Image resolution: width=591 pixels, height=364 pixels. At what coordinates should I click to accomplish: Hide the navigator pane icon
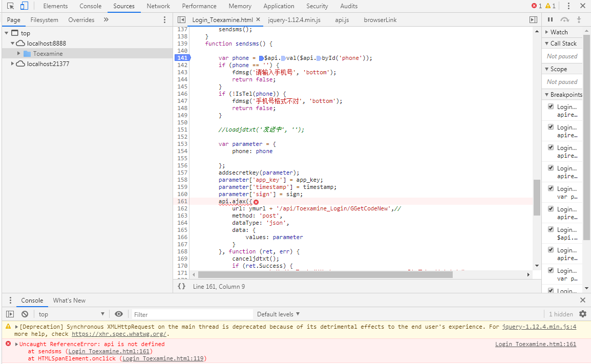pos(181,19)
